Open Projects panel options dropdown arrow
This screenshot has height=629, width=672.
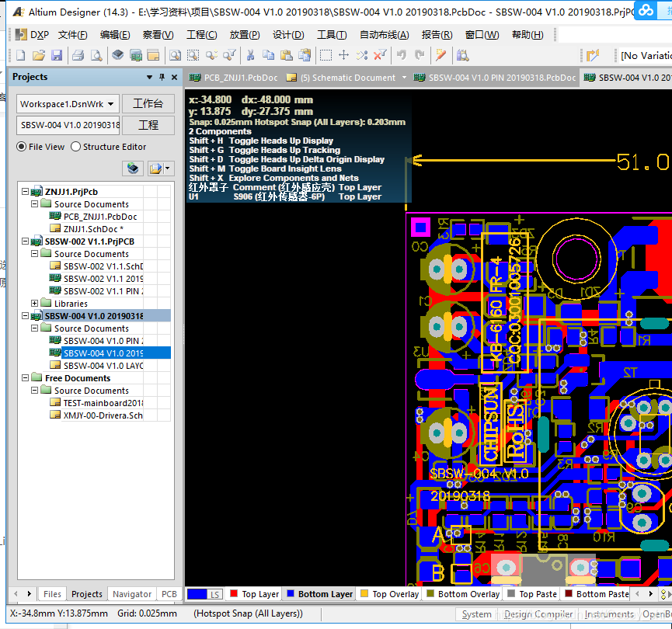[x=150, y=77]
